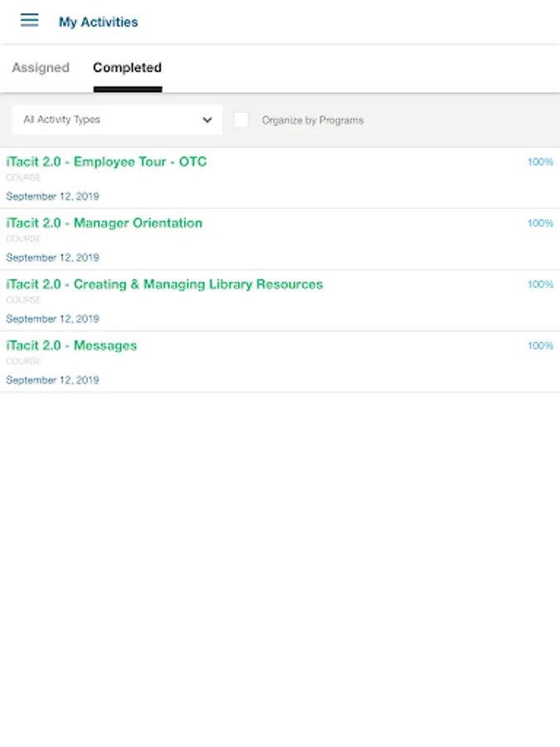560x747 pixels.
Task: Click 100% progress for Employee Tour - OTC
Action: pos(540,162)
